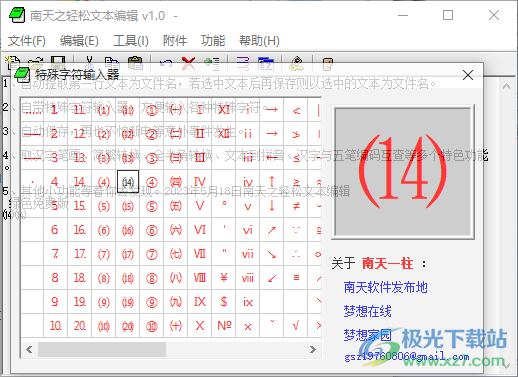Open the 附件 menu

tap(175, 41)
